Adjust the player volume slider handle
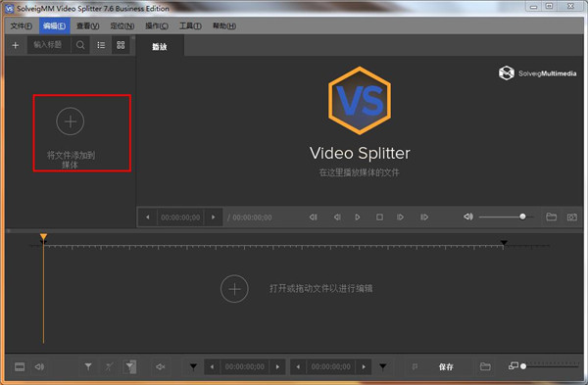 pos(522,217)
